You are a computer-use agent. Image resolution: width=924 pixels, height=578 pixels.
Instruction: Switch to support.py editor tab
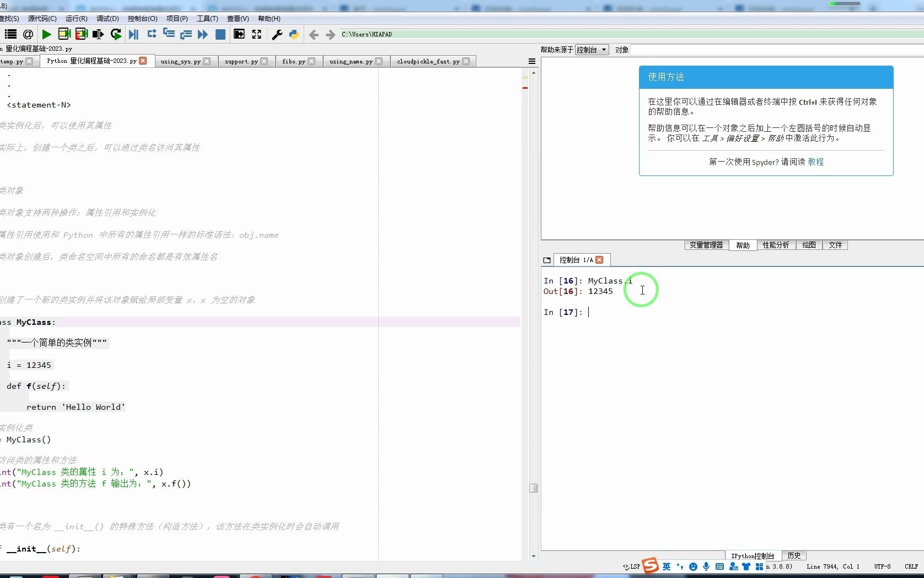pyautogui.click(x=241, y=61)
